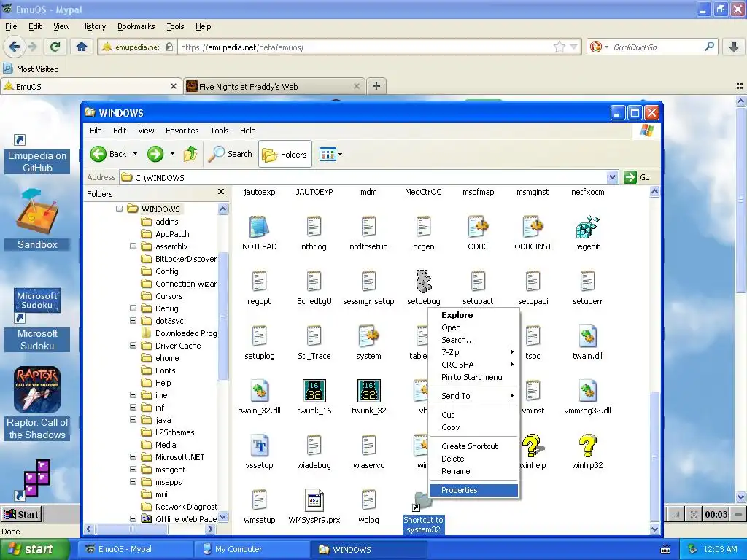Viewport: 747px width, 560px height.
Task: Open the 7-Zip submenu
Action: (x=473, y=352)
